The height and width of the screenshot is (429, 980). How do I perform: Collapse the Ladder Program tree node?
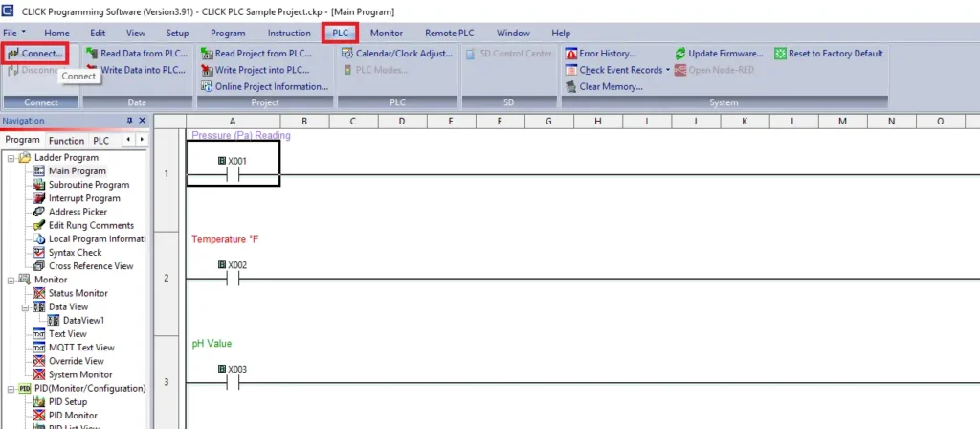[11, 158]
